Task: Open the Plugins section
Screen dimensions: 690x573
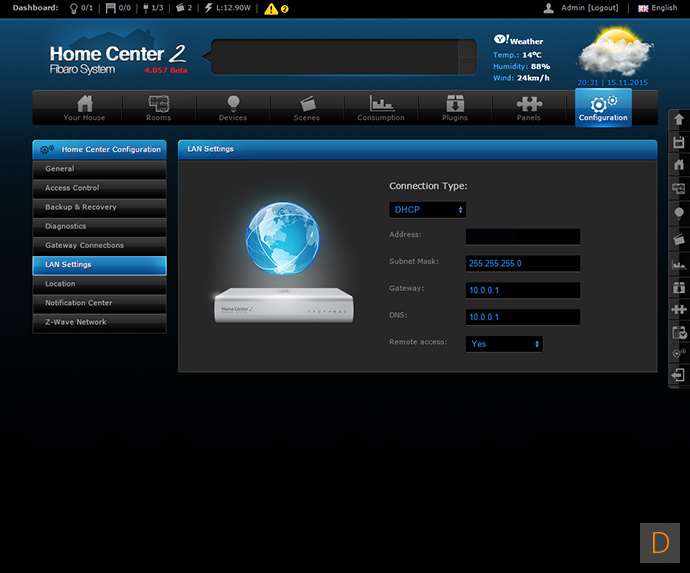Action: 455,108
